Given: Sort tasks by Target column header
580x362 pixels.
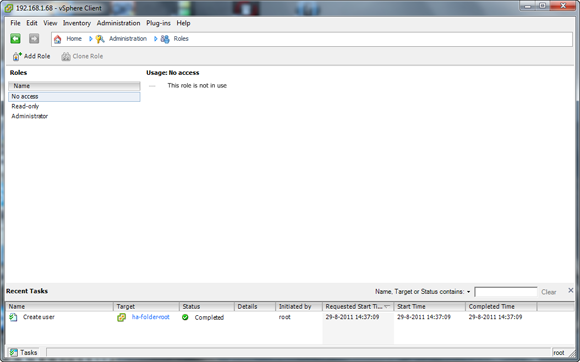Looking at the screenshot, I should (x=146, y=307).
